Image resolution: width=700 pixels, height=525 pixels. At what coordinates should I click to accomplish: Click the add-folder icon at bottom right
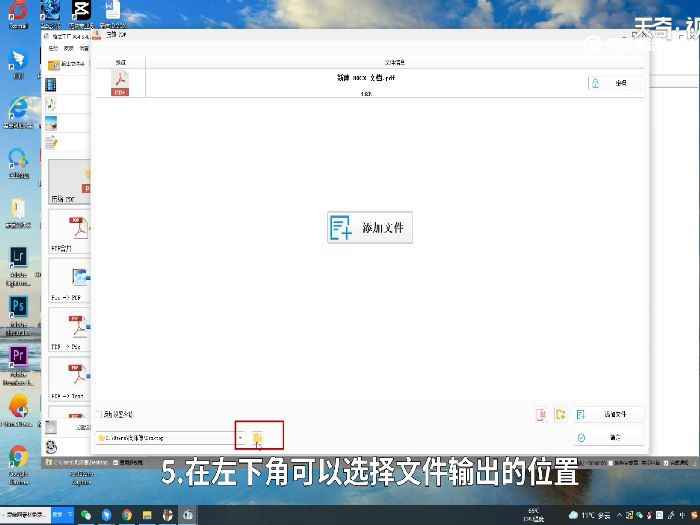pos(560,415)
